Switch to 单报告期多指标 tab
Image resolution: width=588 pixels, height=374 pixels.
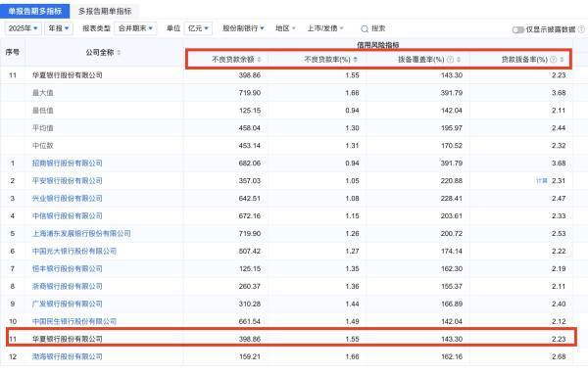(x=35, y=11)
